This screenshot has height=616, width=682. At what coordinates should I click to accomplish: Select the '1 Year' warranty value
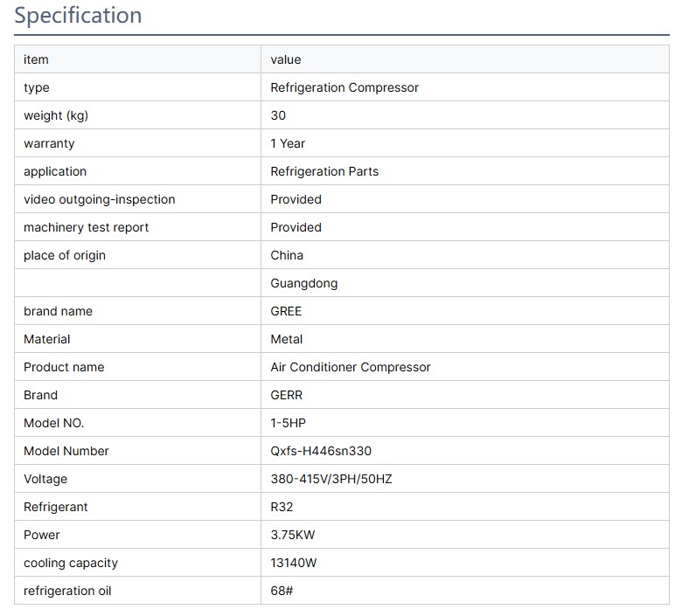coord(288,143)
